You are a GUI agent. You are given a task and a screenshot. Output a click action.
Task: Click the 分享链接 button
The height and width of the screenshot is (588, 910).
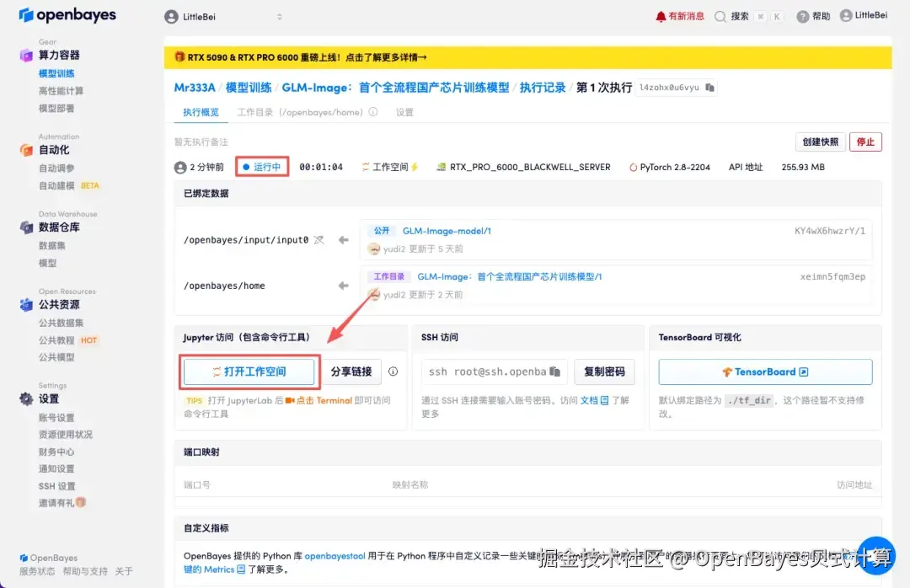[351, 372]
